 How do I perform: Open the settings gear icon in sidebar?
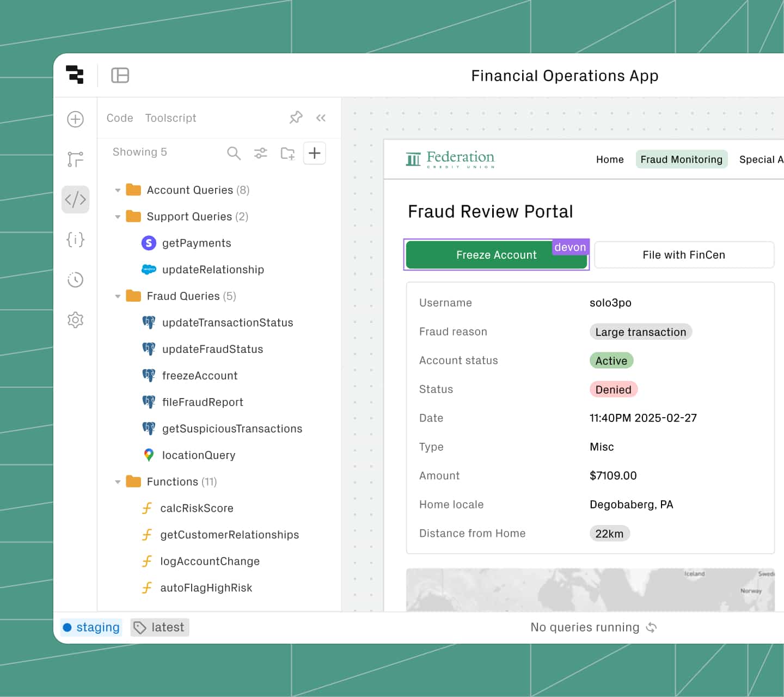tap(75, 320)
